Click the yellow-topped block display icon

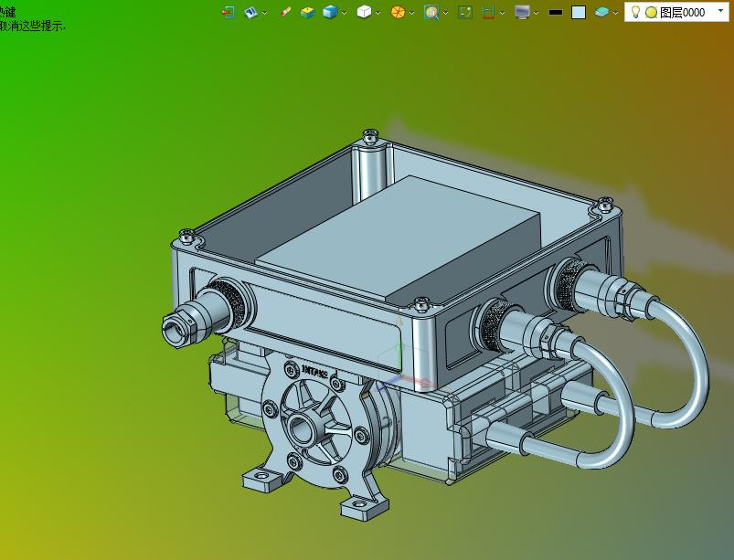[x=307, y=12]
